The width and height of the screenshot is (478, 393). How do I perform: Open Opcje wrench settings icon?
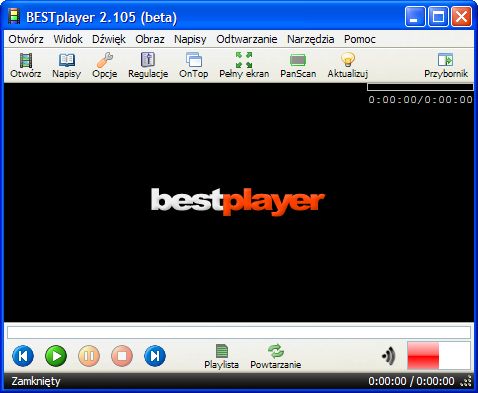tap(105, 65)
